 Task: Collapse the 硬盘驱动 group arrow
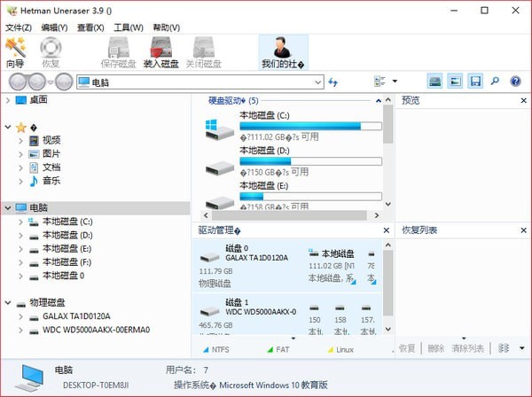click(379, 101)
